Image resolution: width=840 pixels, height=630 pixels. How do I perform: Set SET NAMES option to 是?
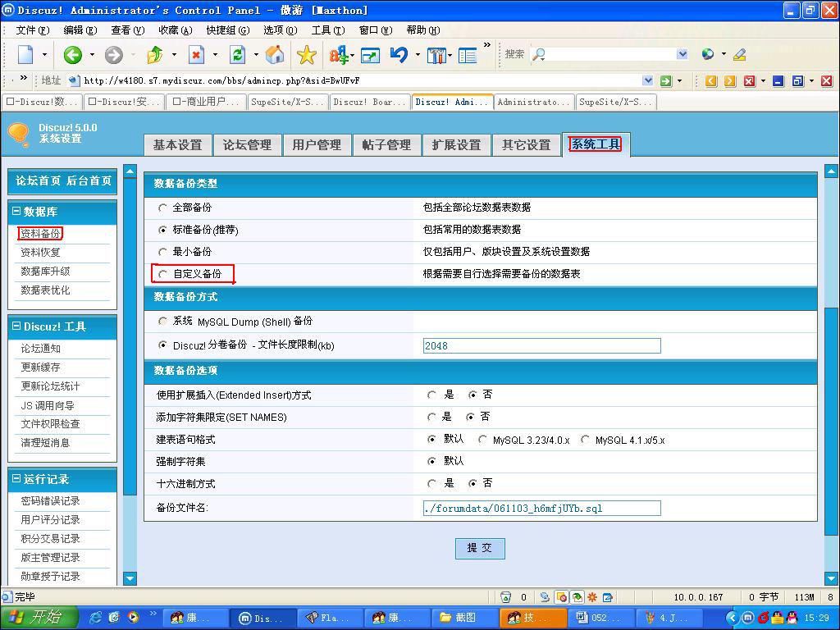coord(431,417)
